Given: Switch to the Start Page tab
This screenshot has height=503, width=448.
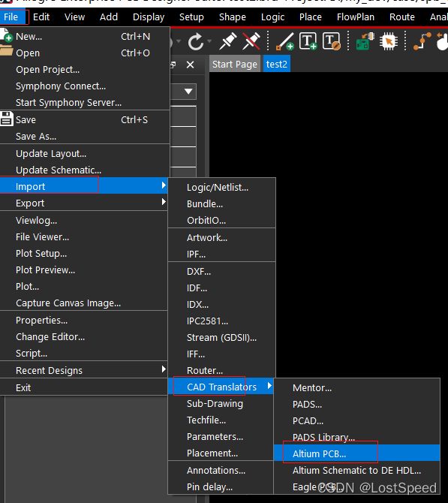Looking at the screenshot, I should click(x=235, y=64).
